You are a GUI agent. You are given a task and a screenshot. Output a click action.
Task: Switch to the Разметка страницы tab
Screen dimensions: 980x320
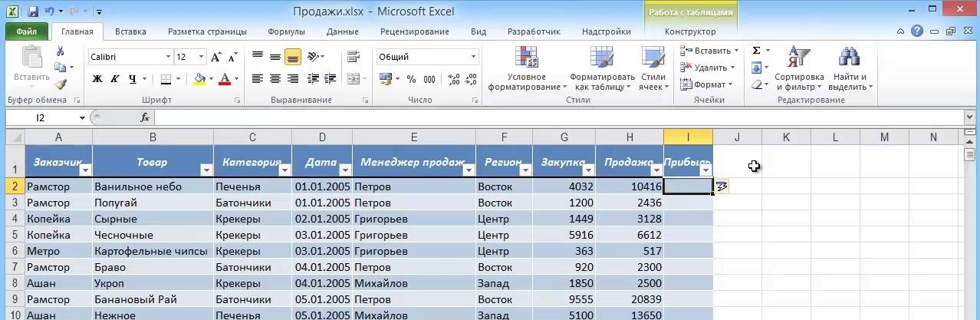point(207,31)
